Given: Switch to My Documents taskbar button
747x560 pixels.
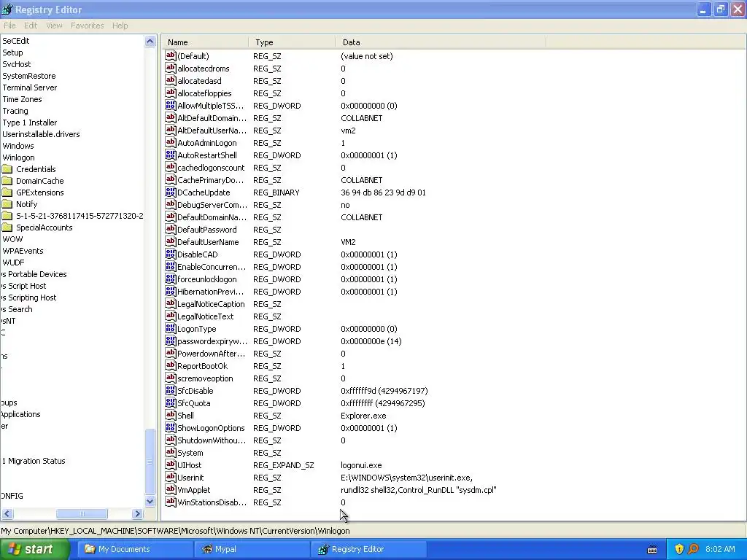Looking at the screenshot, I should (135, 549).
